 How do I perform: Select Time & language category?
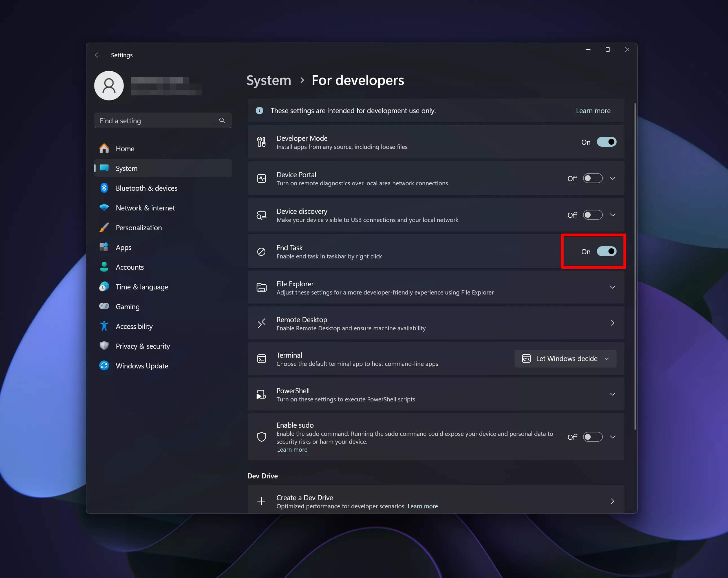[163, 287]
